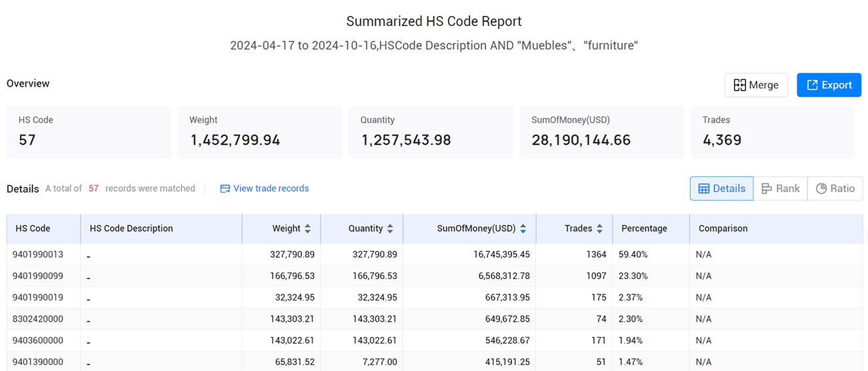The image size is (868, 371).
Task: Export the HS Code report
Action: click(x=829, y=85)
